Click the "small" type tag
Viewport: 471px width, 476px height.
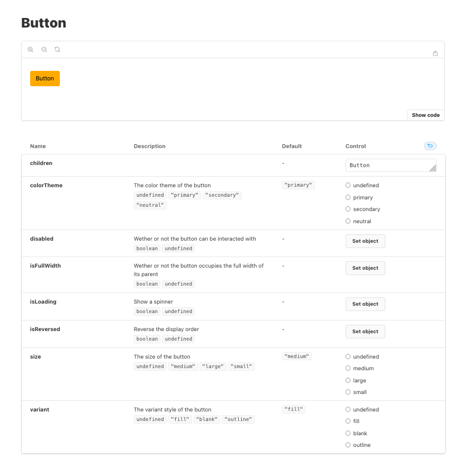pos(241,367)
